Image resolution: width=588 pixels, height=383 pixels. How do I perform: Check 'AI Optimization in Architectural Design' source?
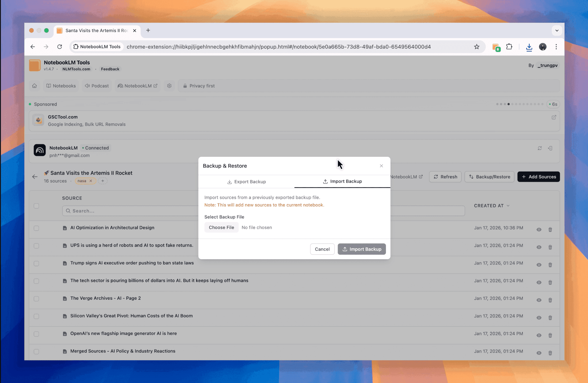pyautogui.click(x=36, y=228)
